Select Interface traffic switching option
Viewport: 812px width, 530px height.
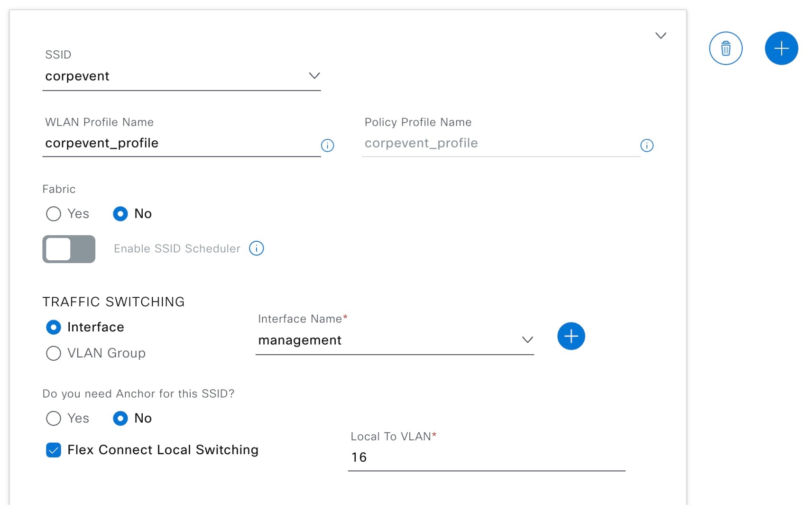[54, 327]
